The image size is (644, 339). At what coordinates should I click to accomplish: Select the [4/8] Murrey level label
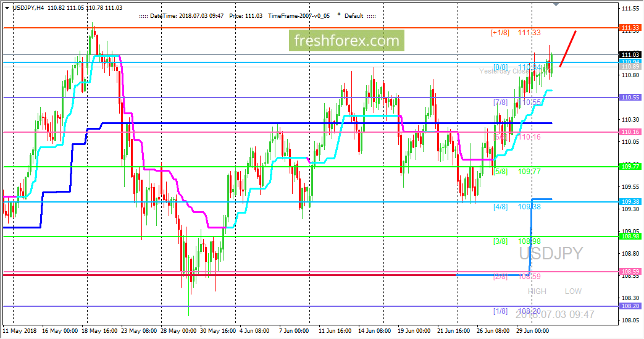(500, 206)
